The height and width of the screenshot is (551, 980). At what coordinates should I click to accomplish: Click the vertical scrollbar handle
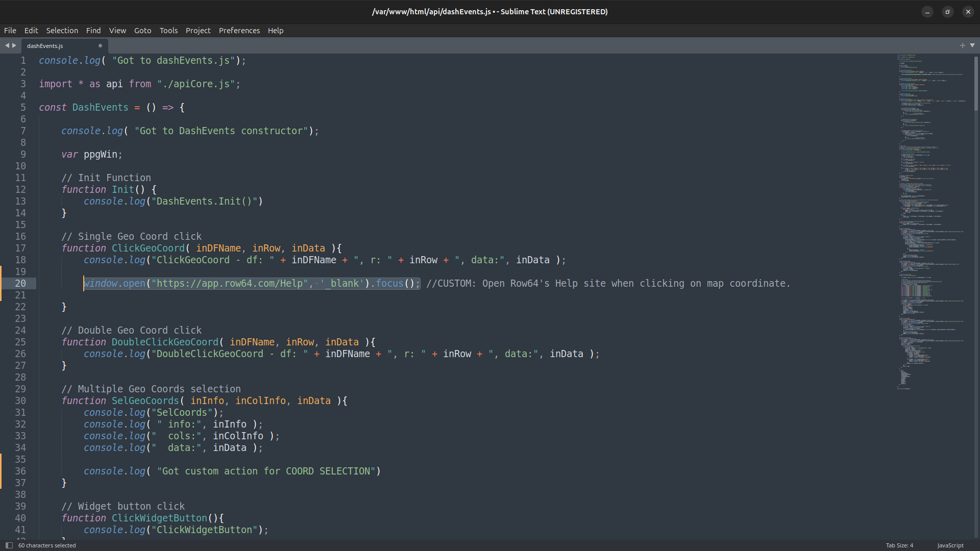[976, 84]
